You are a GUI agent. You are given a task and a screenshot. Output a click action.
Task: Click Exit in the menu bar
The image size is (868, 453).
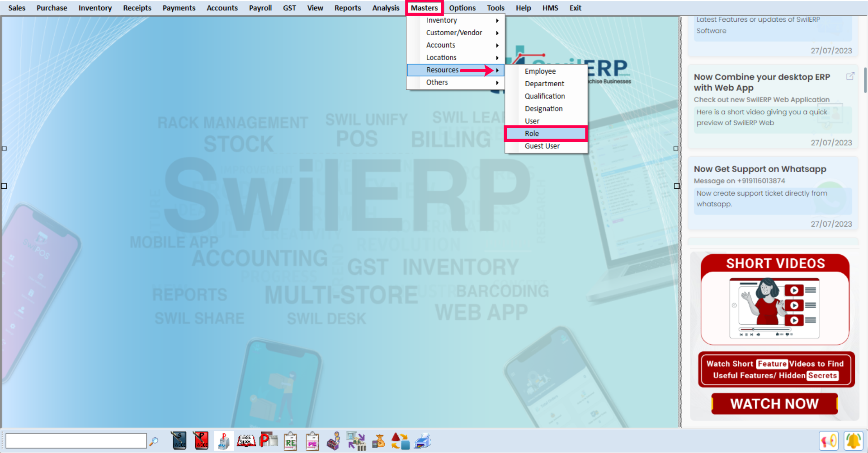[575, 8]
